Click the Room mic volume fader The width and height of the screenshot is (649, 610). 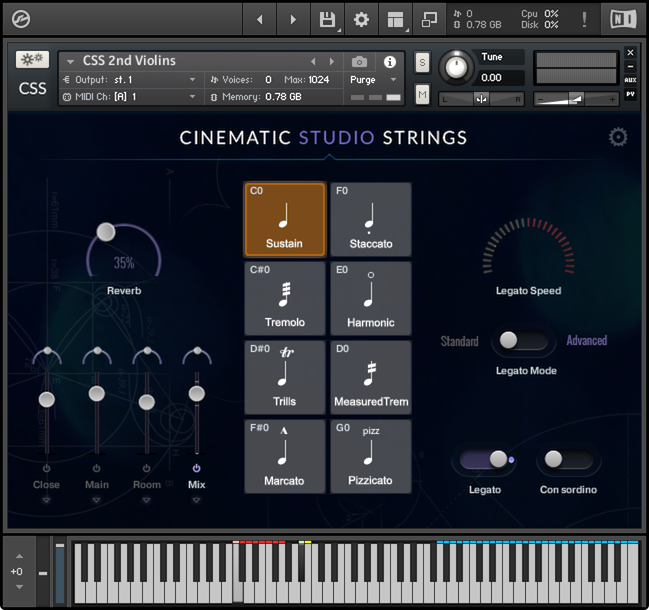147,402
